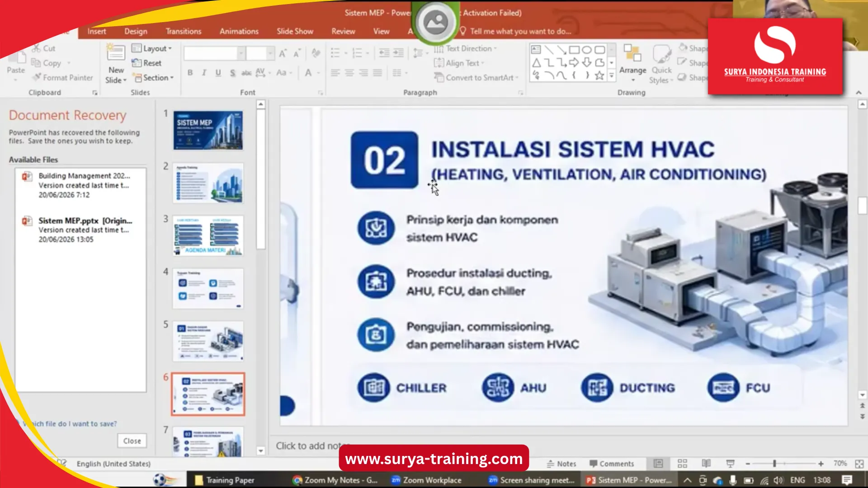Toggle Align Right paragraph
The height and width of the screenshot is (488, 868).
pos(363,73)
